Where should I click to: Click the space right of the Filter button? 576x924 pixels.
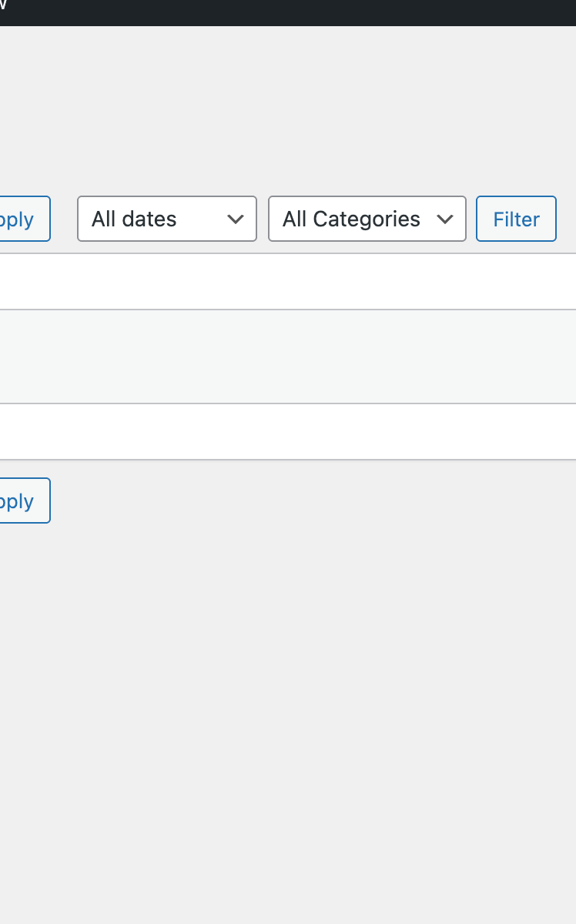point(567,219)
